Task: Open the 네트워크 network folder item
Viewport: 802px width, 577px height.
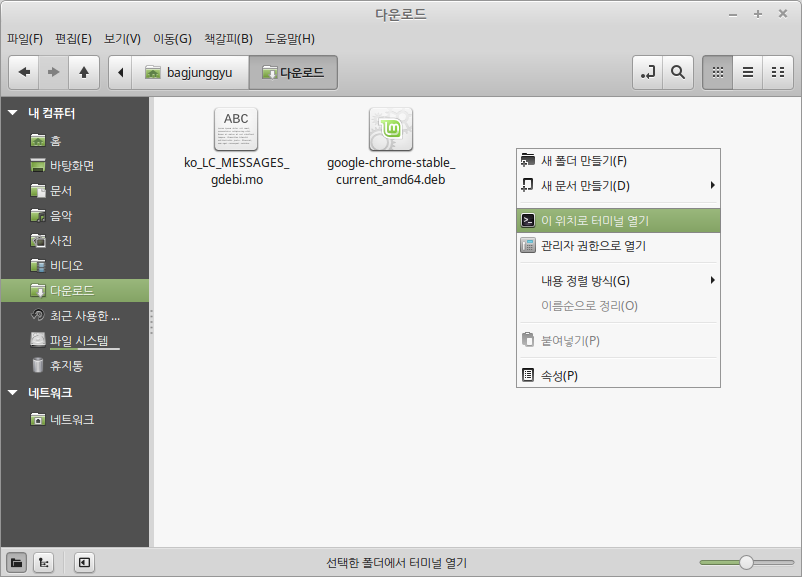Action: pyautogui.click(x=75, y=419)
